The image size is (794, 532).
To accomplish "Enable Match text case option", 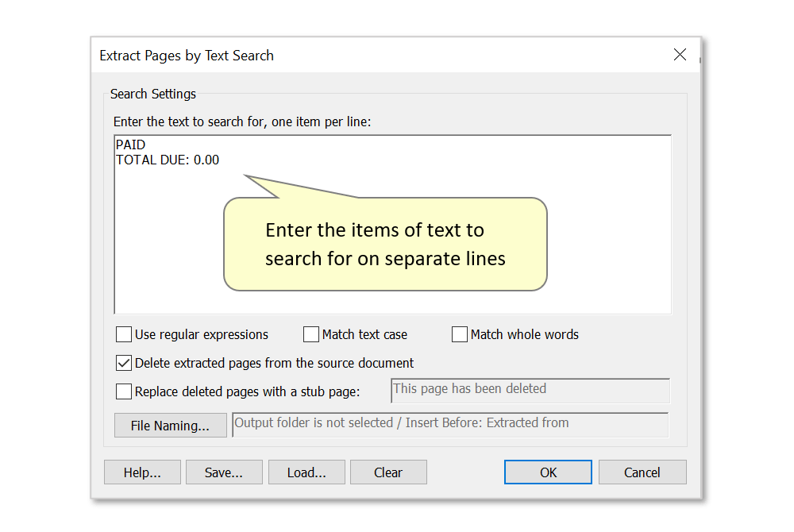I will click(x=310, y=334).
